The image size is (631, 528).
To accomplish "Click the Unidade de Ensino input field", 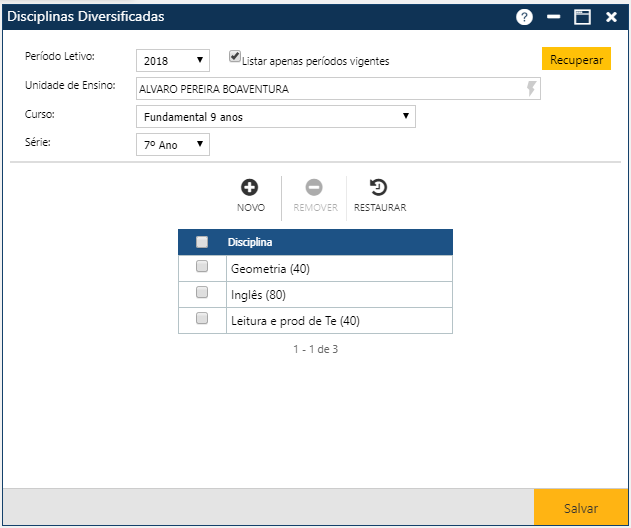I will pos(330,89).
